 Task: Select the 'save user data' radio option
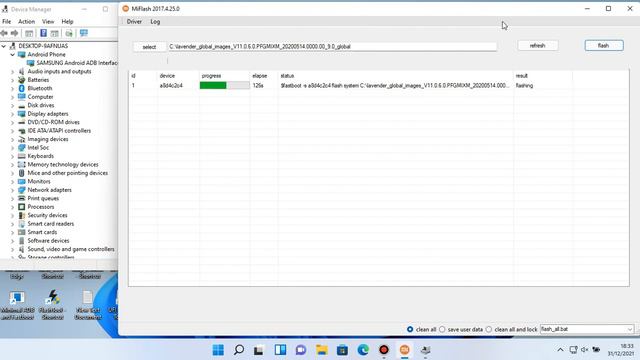tap(442, 329)
